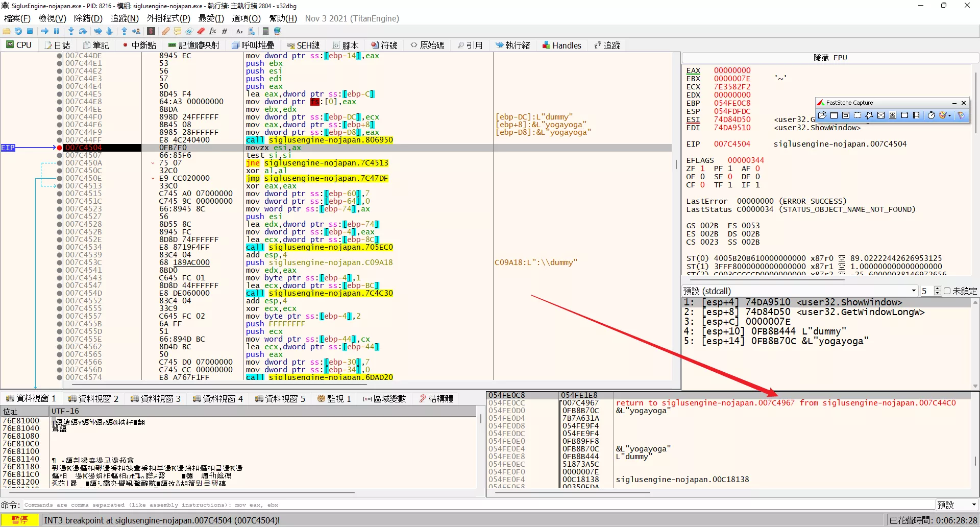Select the 資料視窗 2 dump tab
Viewport: 980px width, 527px height.
[93, 399]
